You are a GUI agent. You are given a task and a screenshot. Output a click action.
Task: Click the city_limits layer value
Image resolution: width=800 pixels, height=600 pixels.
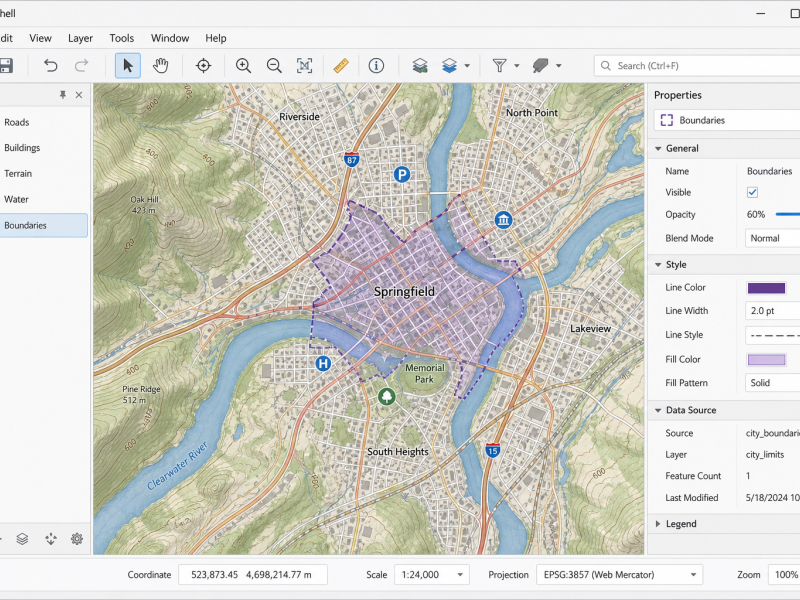(x=765, y=455)
